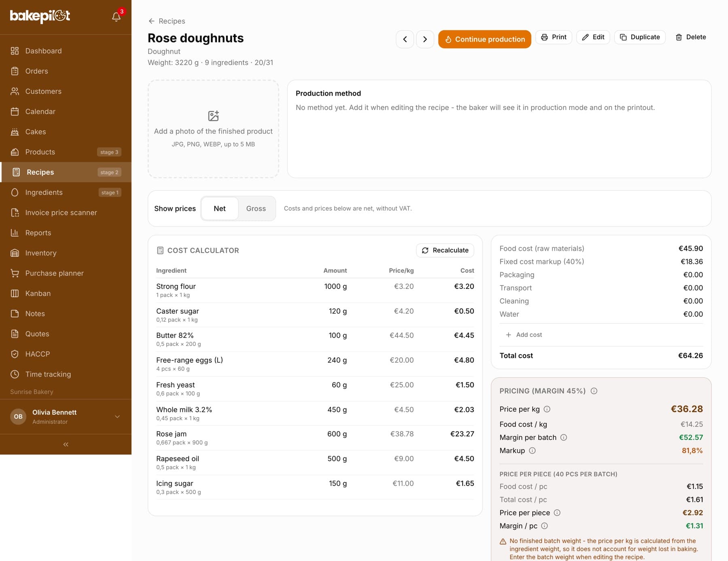Go back via the Recipes arrow link
Screen dimensions: 728x561
[x=167, y=21]
